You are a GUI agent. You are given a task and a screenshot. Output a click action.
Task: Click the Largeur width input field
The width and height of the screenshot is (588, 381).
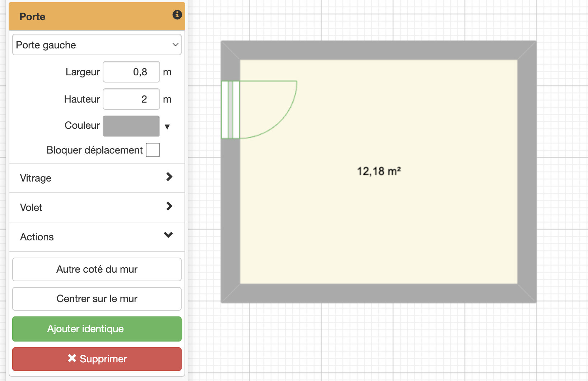131,72
